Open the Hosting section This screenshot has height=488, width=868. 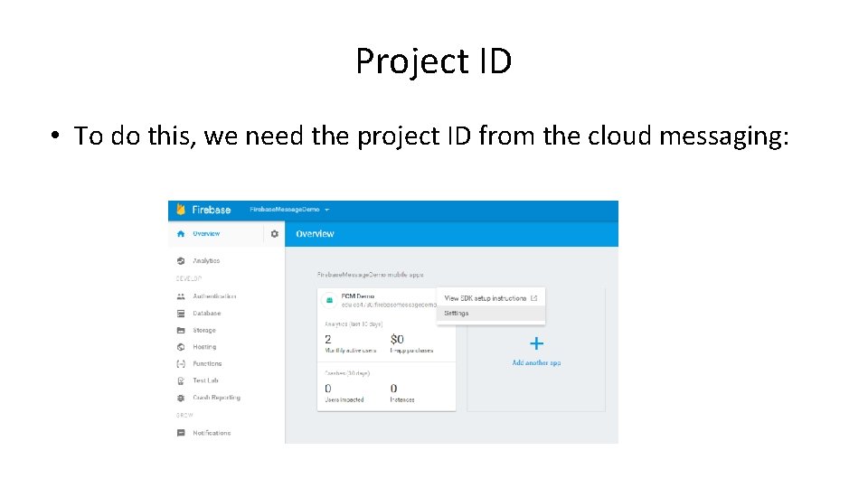pyautogui.click(x=204, y=347)
